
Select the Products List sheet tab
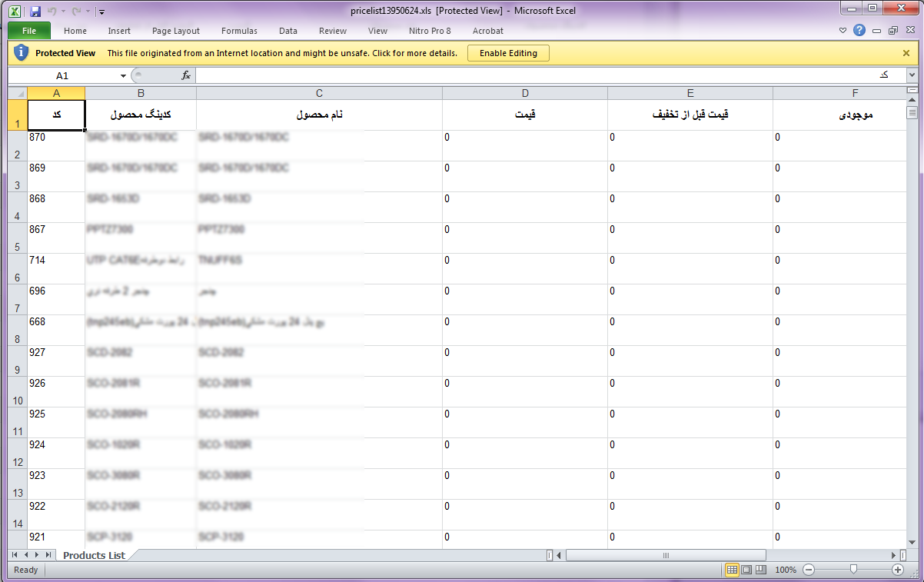[94, 555]
